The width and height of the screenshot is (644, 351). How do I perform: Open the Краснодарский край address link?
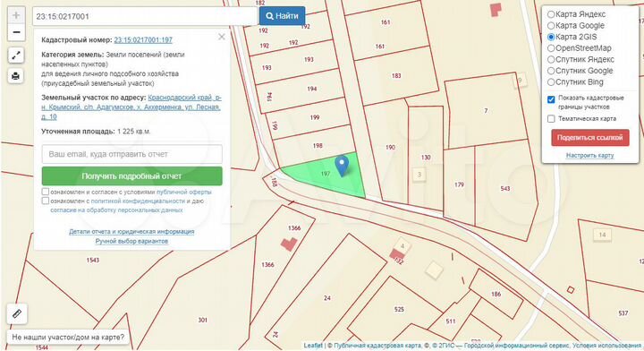[131, 107]
